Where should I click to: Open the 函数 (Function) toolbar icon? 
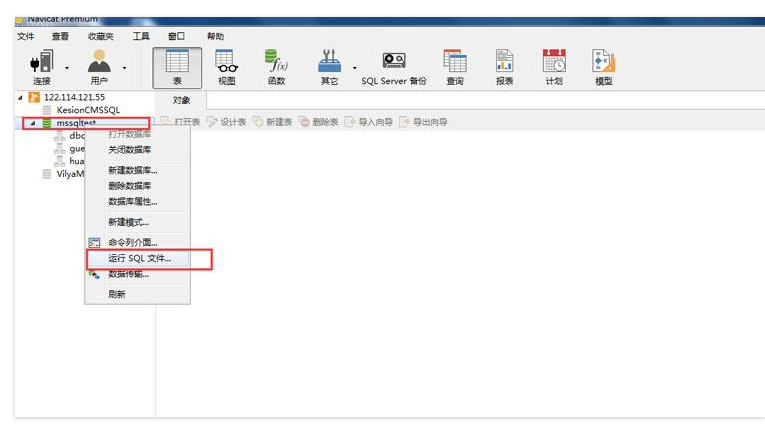[276, 66]
